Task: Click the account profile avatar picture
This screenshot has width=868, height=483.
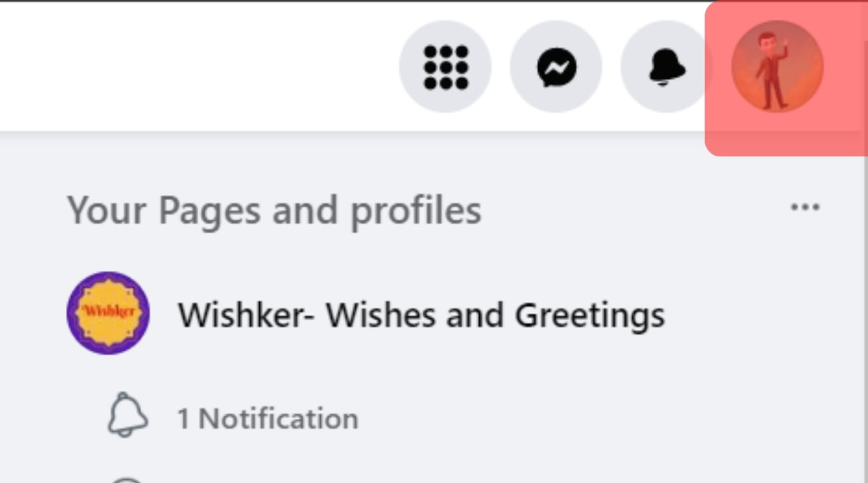Action: [x=777, y=66]
